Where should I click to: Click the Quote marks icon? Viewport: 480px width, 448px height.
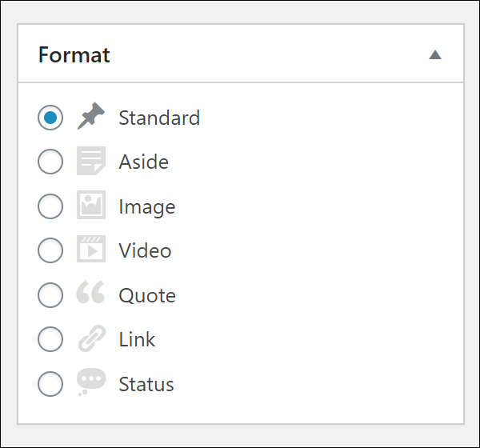[x=90, y=292]
